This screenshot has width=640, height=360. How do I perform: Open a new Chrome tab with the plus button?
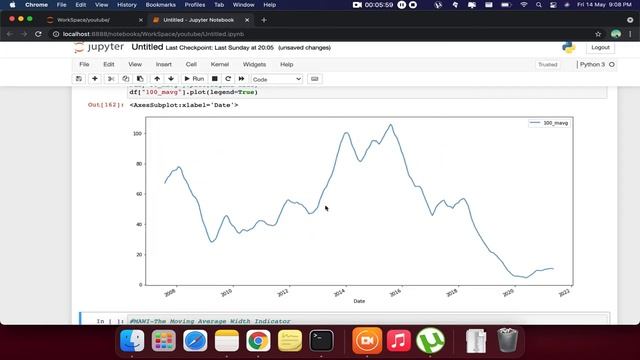tap(264, 20)
